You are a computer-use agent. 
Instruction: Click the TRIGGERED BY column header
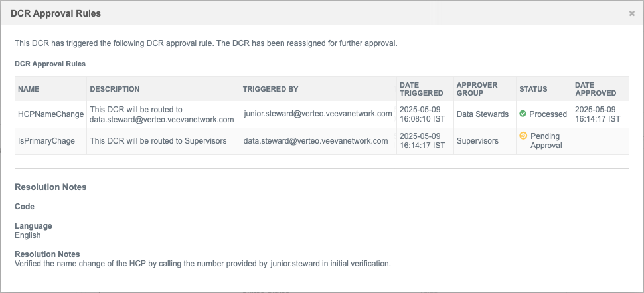270,89
